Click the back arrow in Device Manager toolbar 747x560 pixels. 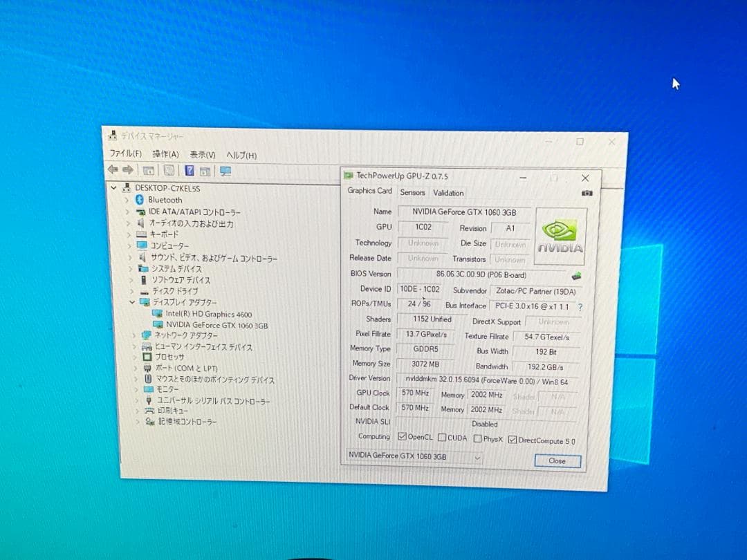(113, 169)
